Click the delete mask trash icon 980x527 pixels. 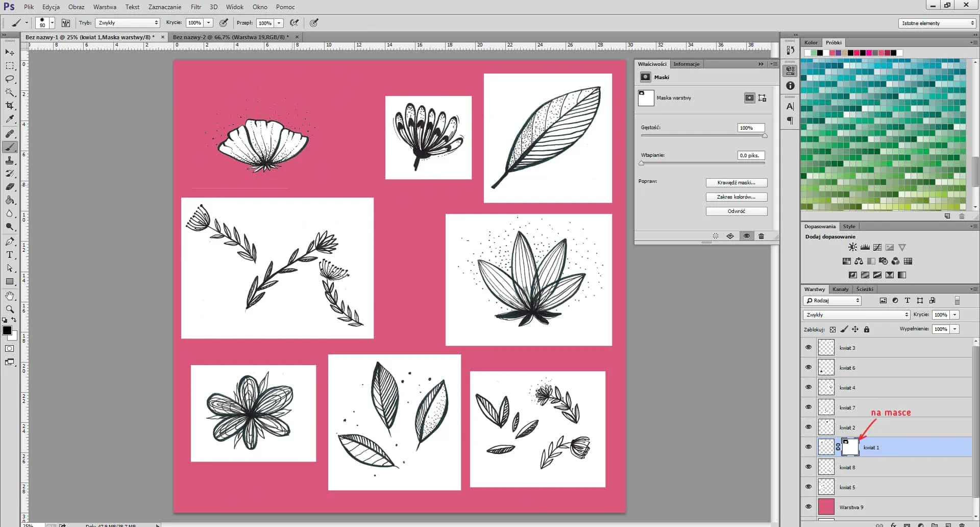coord(761,236)
